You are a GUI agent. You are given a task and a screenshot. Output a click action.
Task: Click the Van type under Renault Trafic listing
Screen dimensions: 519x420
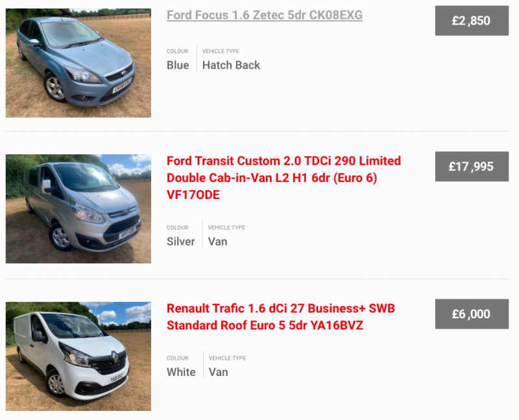(x=218, y=372)
